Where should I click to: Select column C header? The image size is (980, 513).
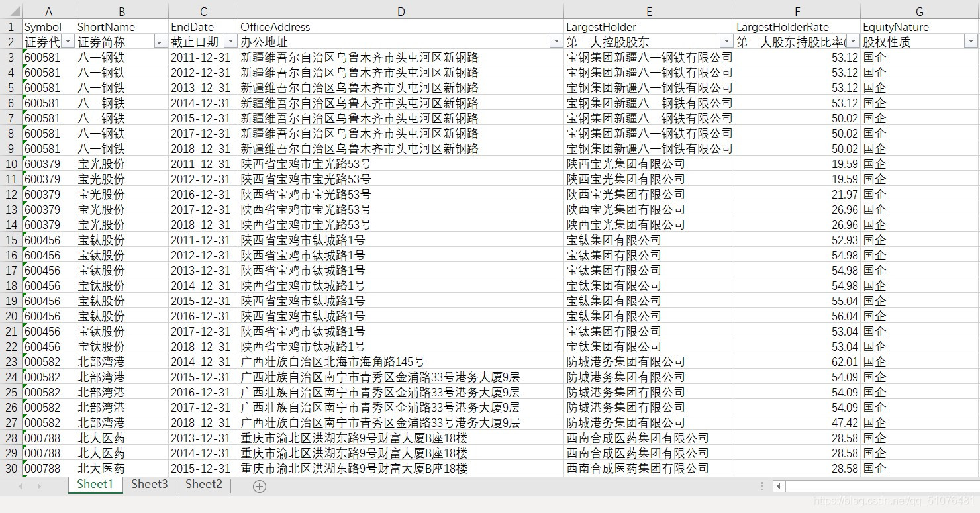coord(203,11)
